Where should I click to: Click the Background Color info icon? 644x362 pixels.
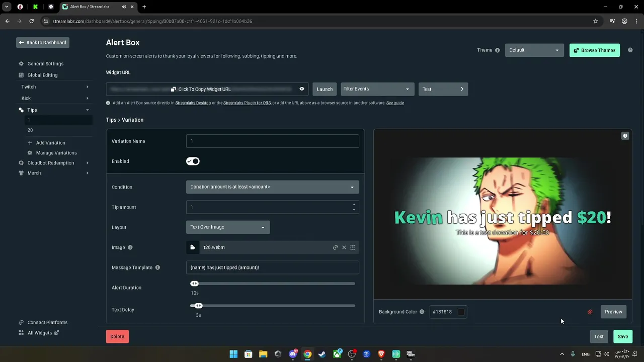422,312
